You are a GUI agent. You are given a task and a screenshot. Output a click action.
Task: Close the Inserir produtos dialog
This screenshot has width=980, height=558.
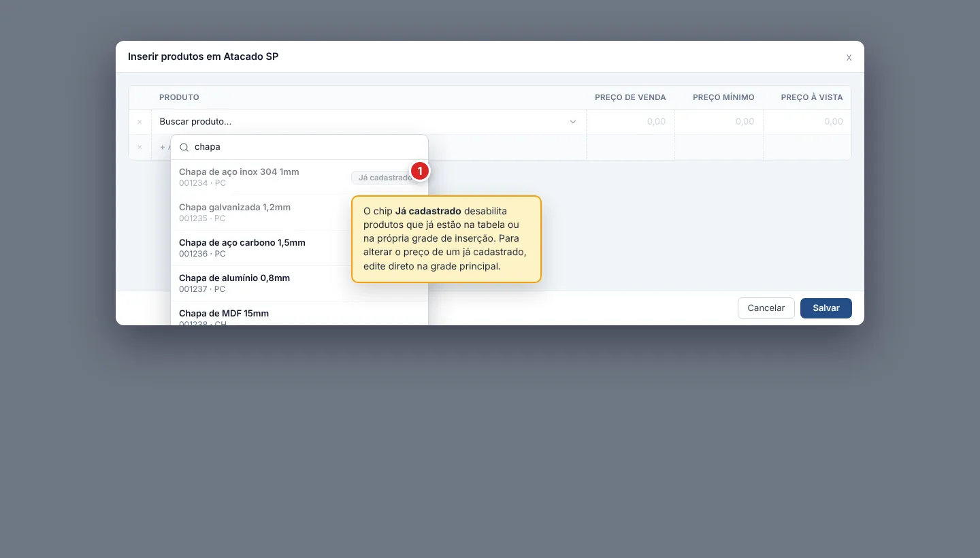[x=849, y=57]
